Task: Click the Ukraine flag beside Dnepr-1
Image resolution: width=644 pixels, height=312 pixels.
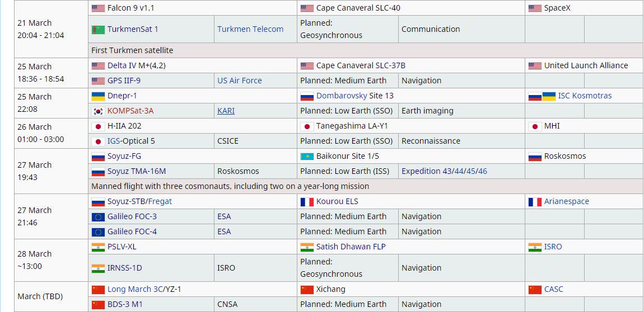Action: point(98,96)
